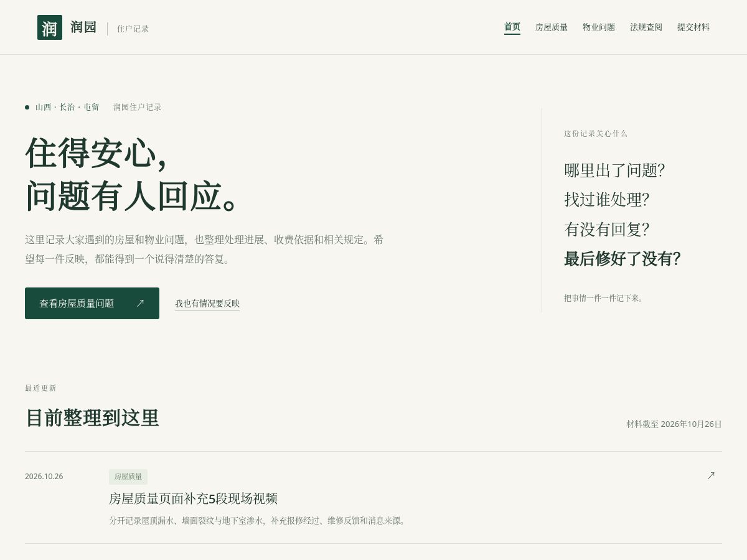Click the 润 logo icon
The image size is (747, 560).
[50, 27]
